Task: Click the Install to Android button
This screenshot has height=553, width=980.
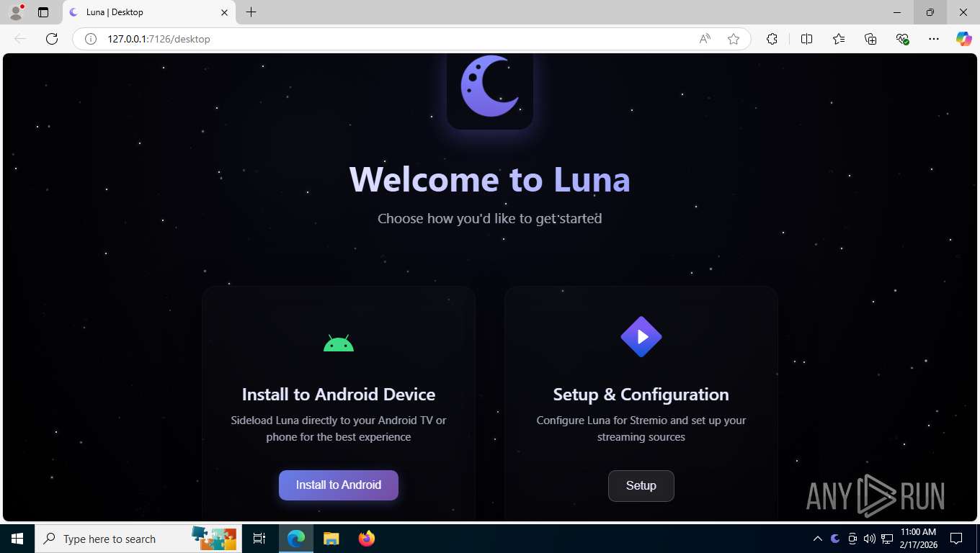Action: pos(339,485)
